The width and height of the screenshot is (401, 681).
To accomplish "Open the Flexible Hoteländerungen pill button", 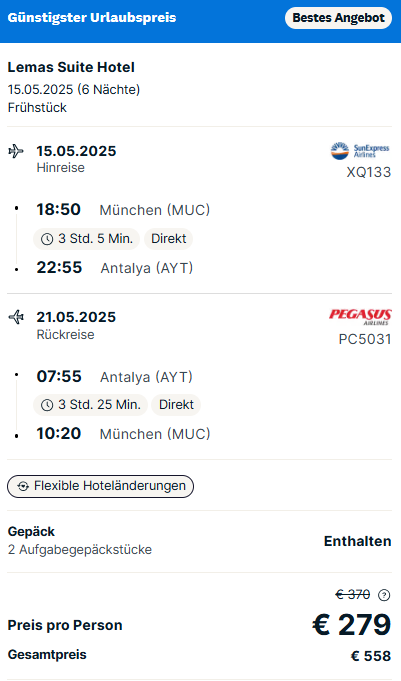I will coord(100,486).
